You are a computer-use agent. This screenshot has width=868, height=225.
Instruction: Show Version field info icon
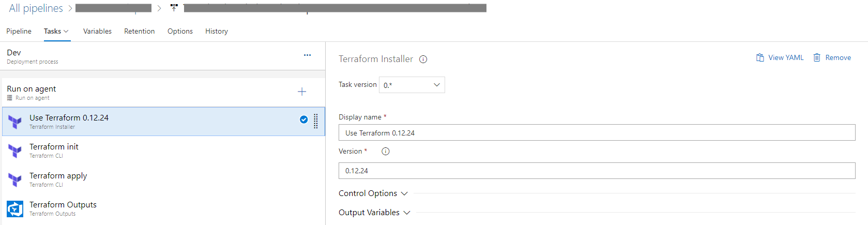(x=385, y=152)
